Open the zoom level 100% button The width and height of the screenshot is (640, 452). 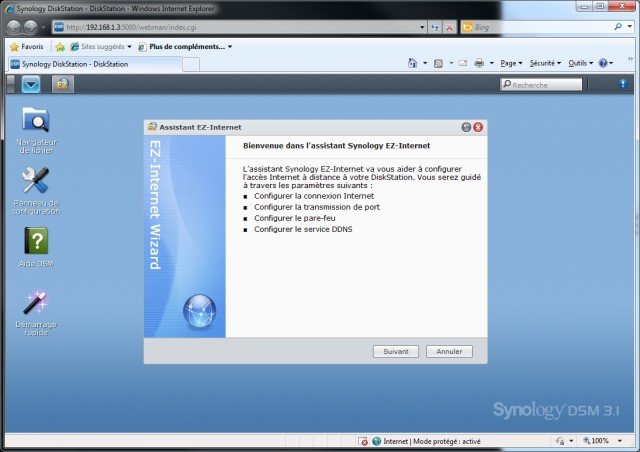(x=596, y=441)
